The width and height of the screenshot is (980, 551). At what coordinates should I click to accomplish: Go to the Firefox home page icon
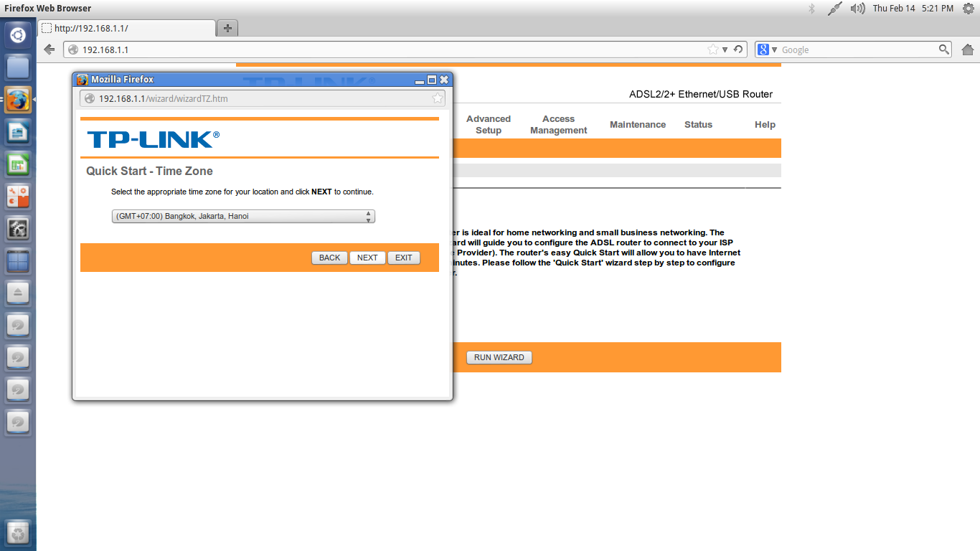(x=967, y=50)
